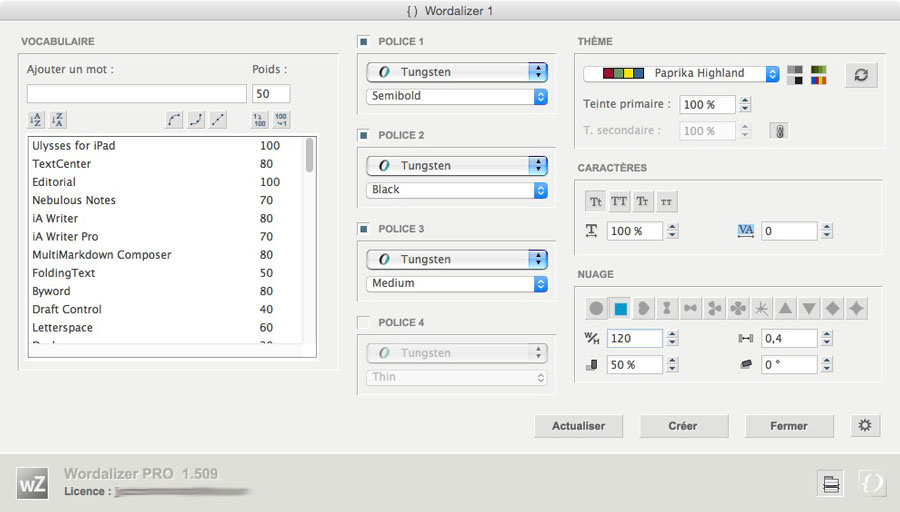Choose the half-circle cloud shape

[643, 308]
